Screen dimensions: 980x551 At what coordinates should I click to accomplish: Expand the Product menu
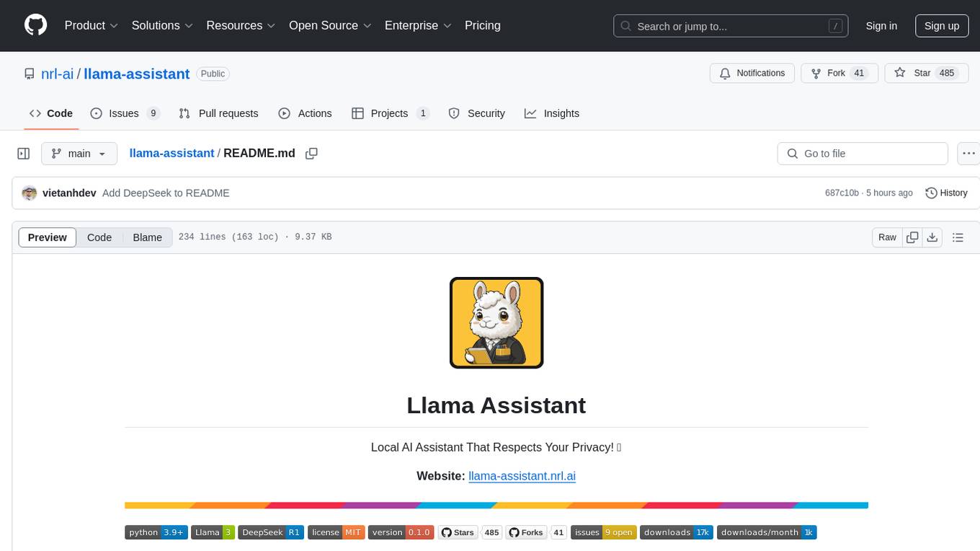[x=91, y=25]
